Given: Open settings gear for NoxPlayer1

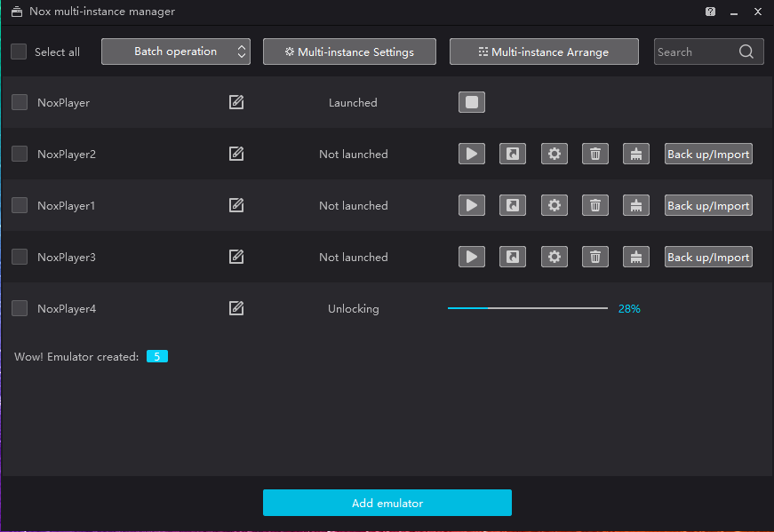Looking at the screenshot, I should point(555,205).
